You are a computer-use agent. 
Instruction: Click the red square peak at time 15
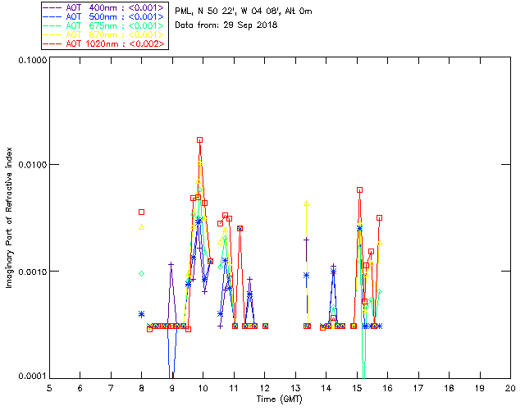(359, 190)
